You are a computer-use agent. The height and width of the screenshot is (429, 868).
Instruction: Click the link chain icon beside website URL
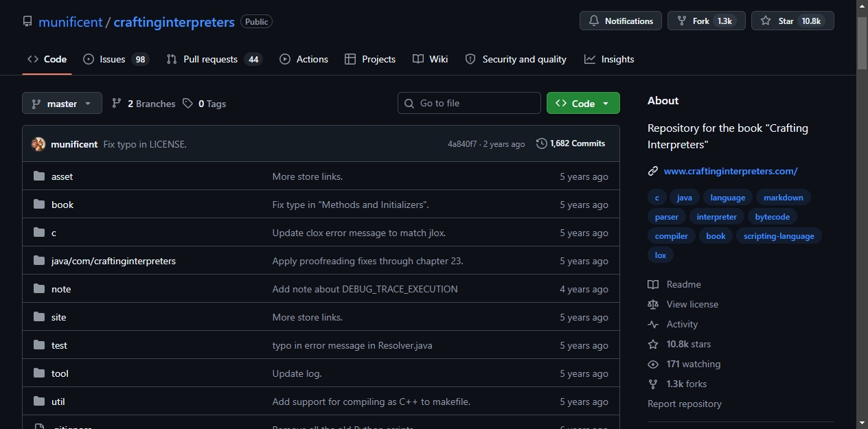pyautogui.click(x=653, y=171)
